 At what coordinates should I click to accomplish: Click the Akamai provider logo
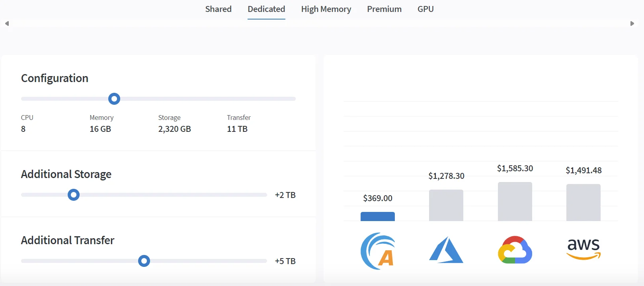tap(378, 251)
